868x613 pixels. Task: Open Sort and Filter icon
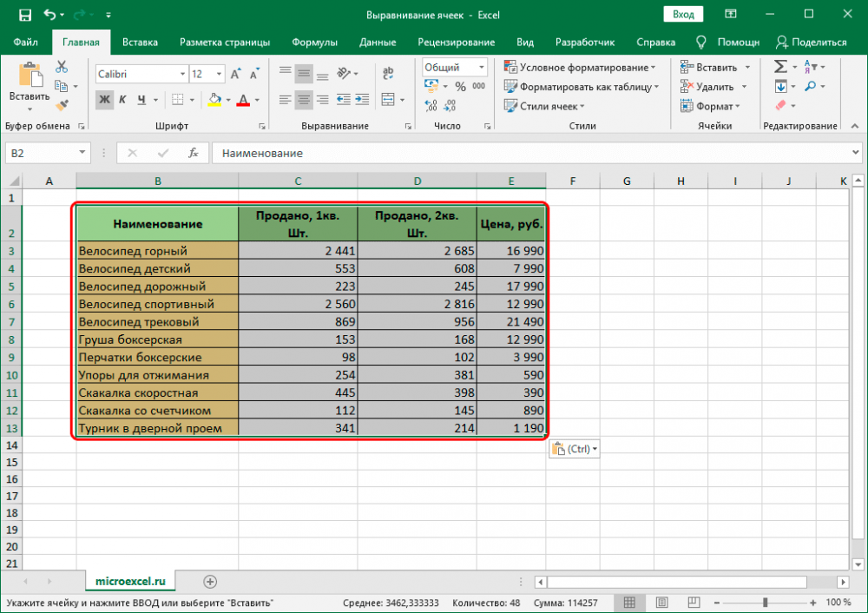810,67
